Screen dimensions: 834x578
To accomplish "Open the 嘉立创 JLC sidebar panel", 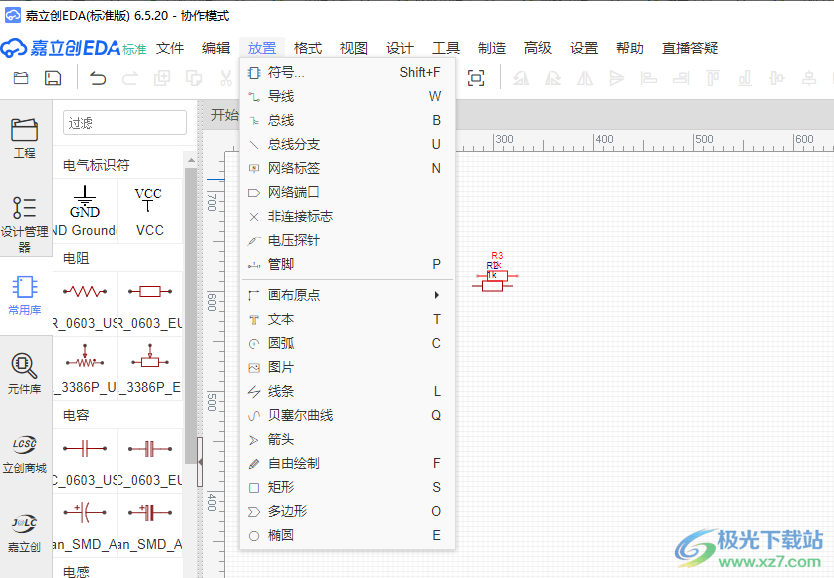I will (24, 533).
